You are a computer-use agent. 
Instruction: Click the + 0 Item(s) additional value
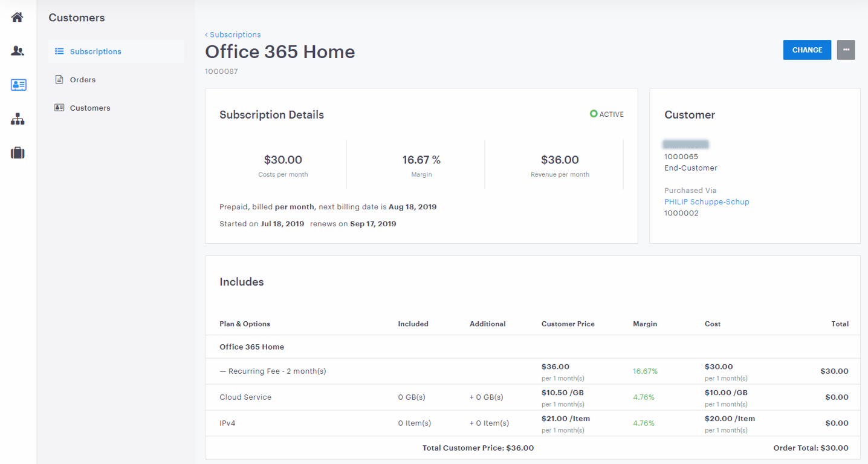click(489, 423)
